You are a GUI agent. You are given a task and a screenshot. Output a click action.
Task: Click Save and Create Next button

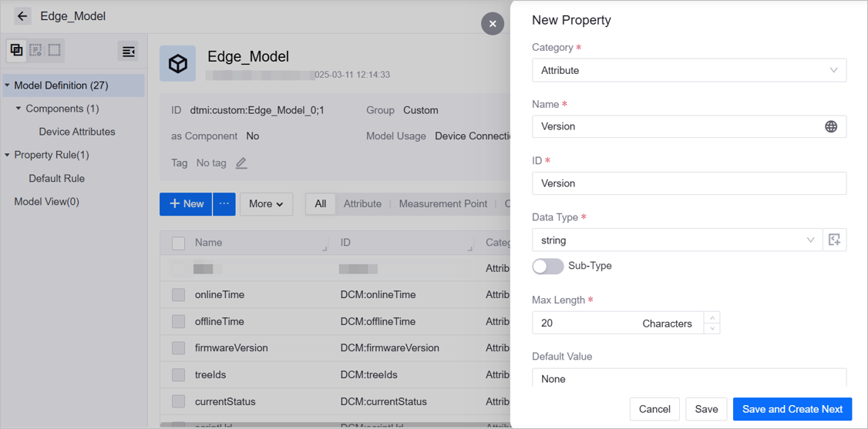(x=792, y=409)
